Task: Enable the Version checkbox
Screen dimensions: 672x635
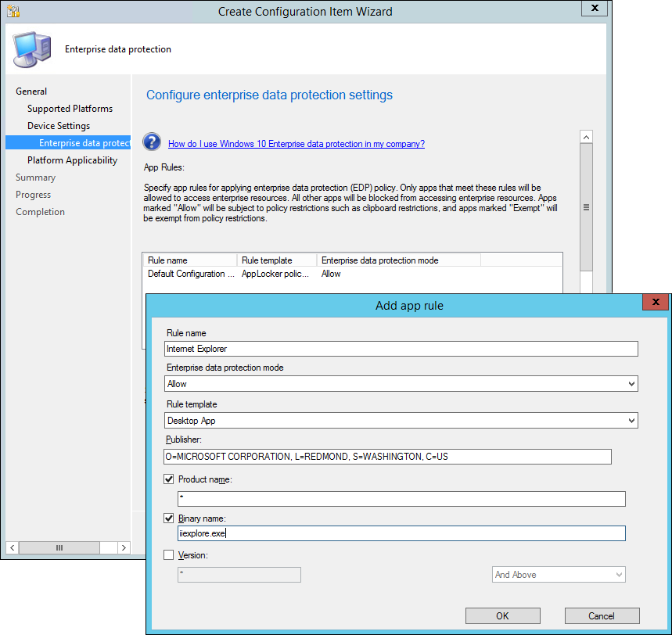Action: (x=169, y=555)
